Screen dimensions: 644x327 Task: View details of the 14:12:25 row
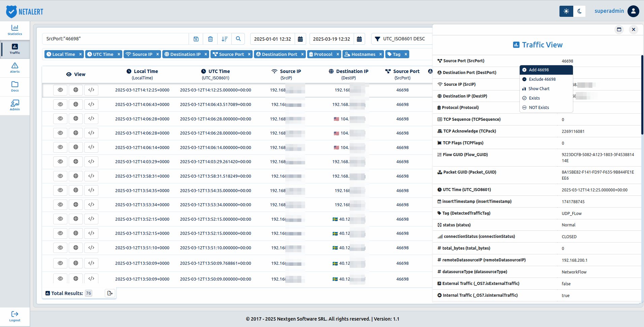pos(60,90)
